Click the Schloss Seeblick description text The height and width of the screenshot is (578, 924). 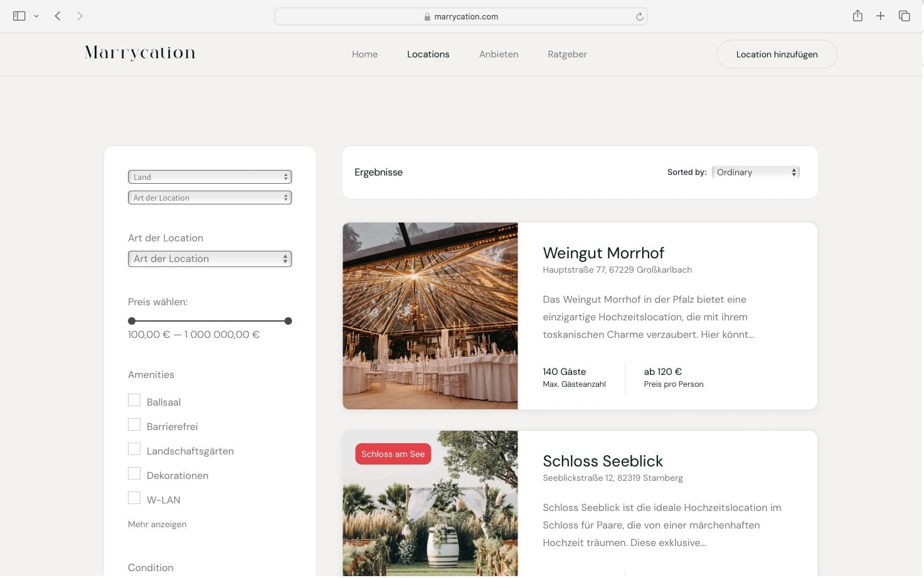click(662, 525)
